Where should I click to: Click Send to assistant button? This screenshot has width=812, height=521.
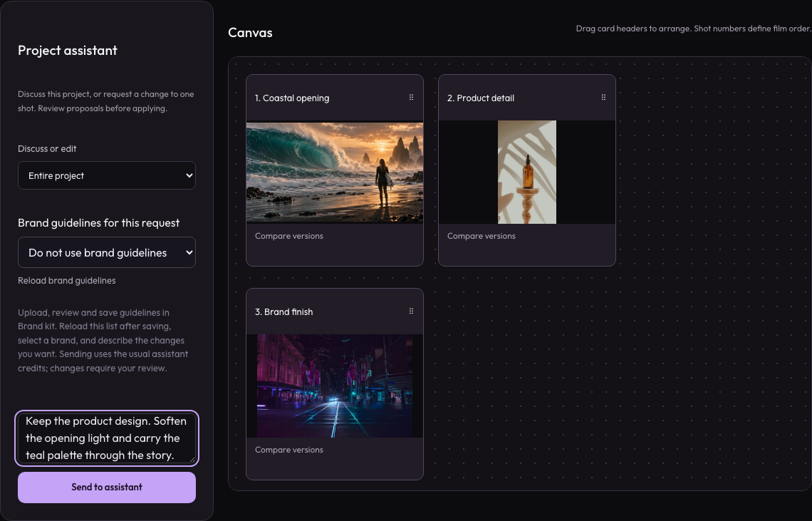(107, 488)
